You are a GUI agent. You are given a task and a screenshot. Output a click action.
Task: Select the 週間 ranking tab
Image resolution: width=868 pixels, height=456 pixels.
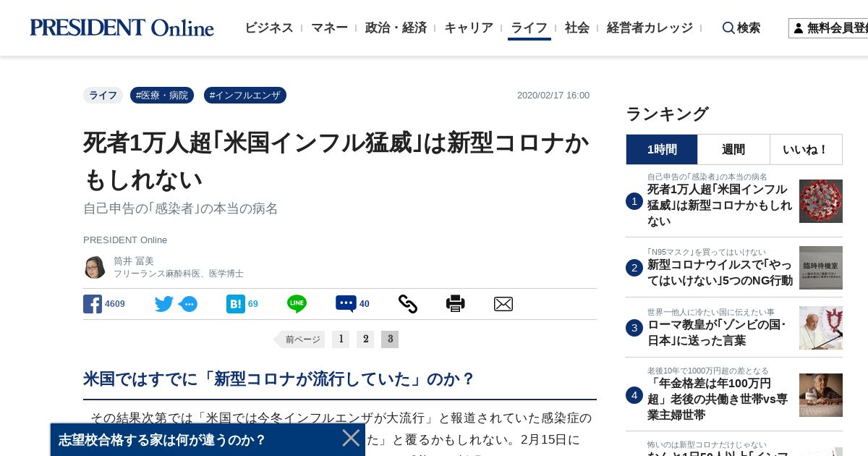[733, 149]
